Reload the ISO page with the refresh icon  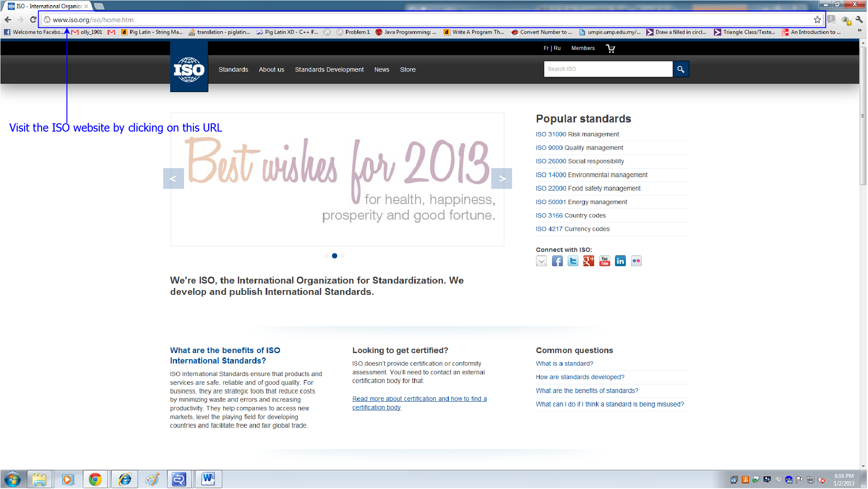click(33, 20)
